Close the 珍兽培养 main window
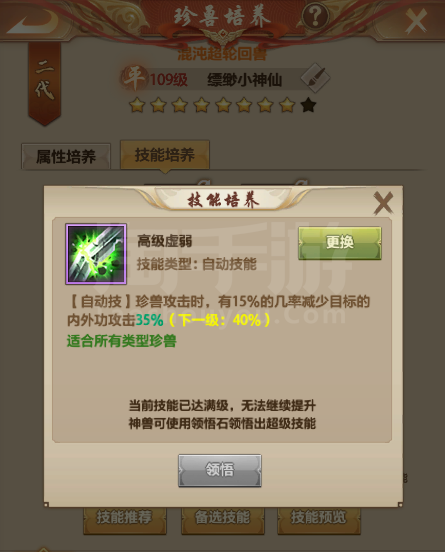 coord(416,21)
